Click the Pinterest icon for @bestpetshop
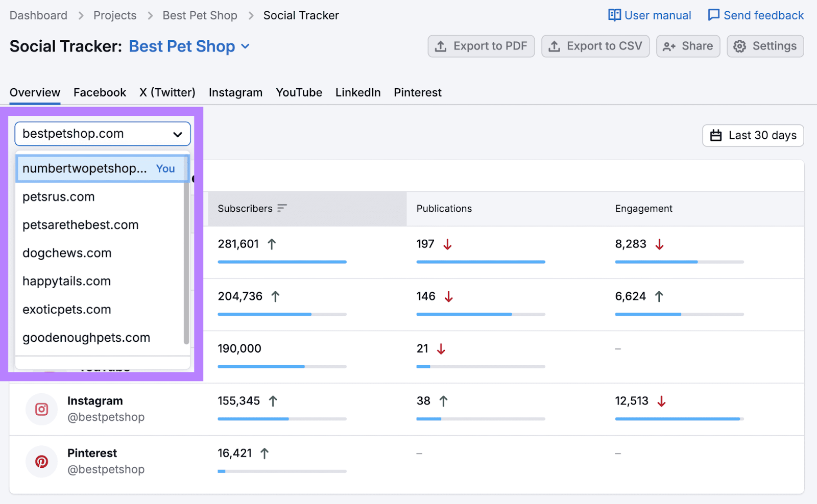Screen dimensions: 817x504 [x=41, y=461]
